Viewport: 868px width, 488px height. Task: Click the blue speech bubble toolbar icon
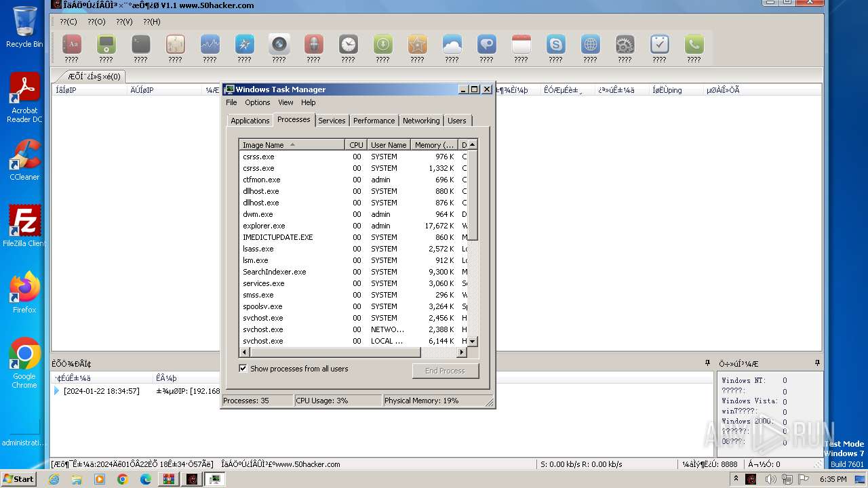(x=487, y=45)
